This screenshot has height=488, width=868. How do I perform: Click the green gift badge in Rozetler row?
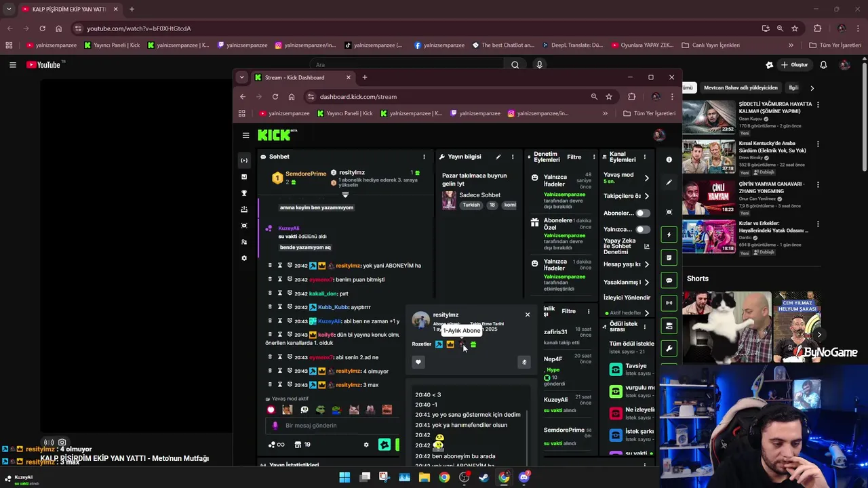pos(473,344)
